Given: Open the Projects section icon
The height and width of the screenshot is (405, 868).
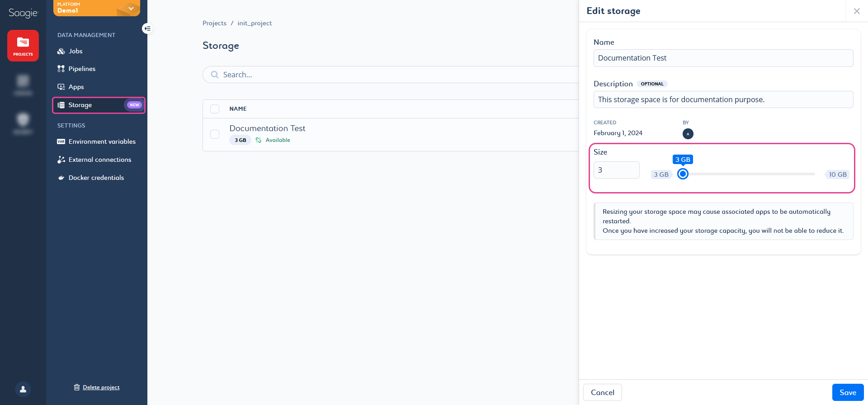Looking at the screenshot, I should point(23,46).
